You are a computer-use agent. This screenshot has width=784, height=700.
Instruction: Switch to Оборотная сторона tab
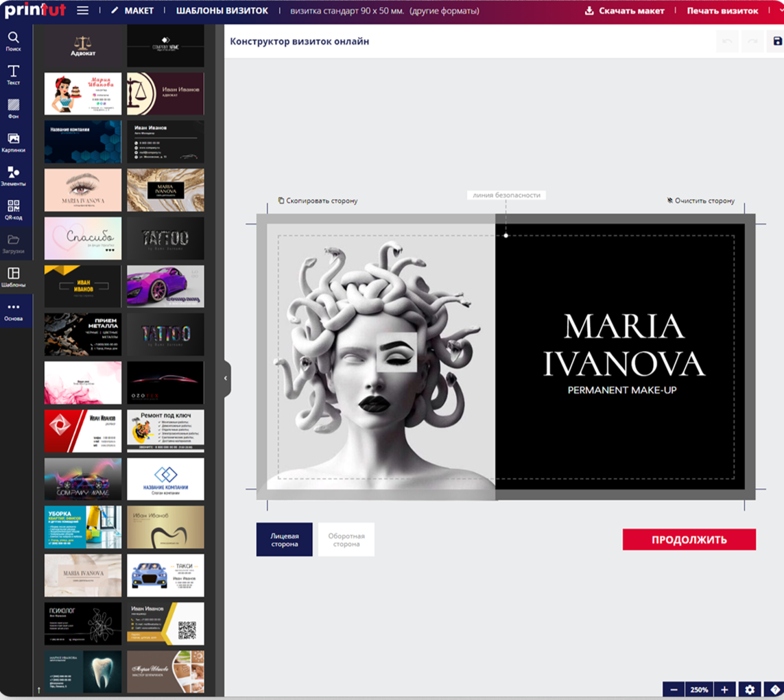pyautogui.click(x=346, y=540)
